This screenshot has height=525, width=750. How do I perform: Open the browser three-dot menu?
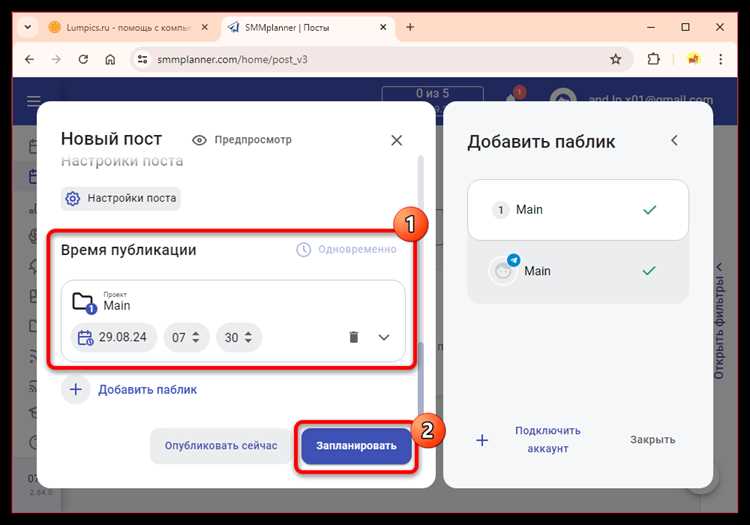point(720,59)
